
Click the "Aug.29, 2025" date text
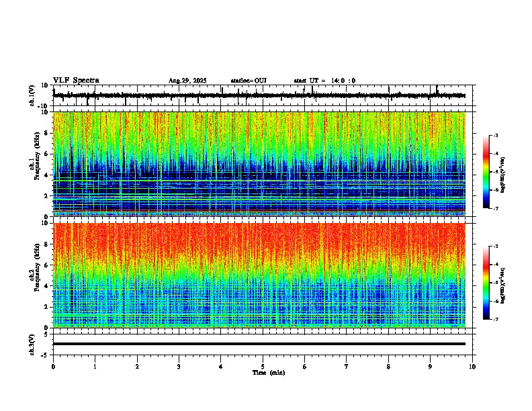187,81
